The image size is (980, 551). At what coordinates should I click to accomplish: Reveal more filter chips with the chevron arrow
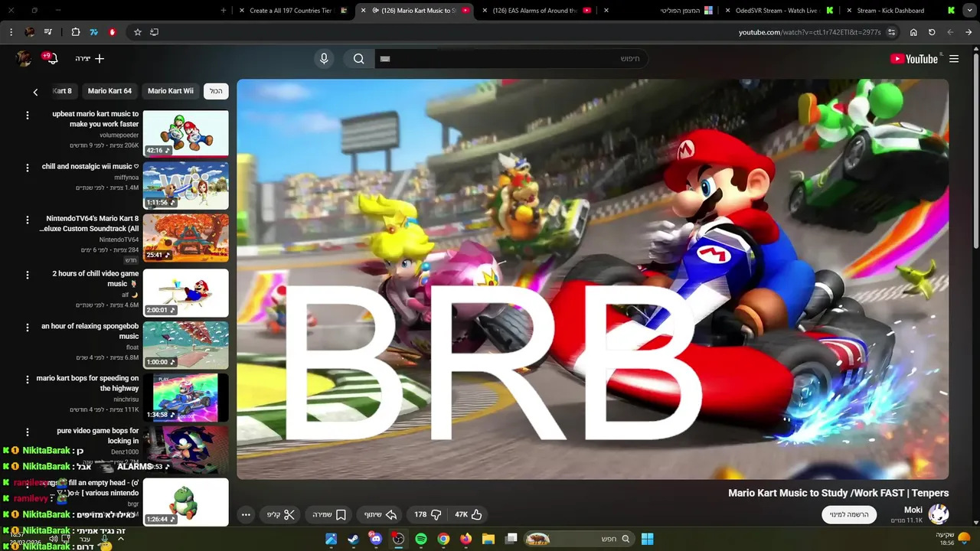click(x=35, y=92)
